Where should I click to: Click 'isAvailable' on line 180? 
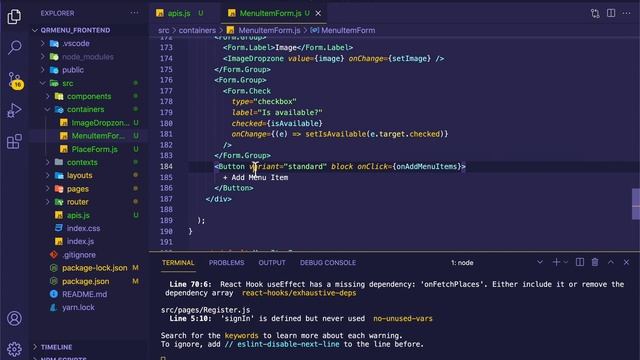(x=294, y=123)
